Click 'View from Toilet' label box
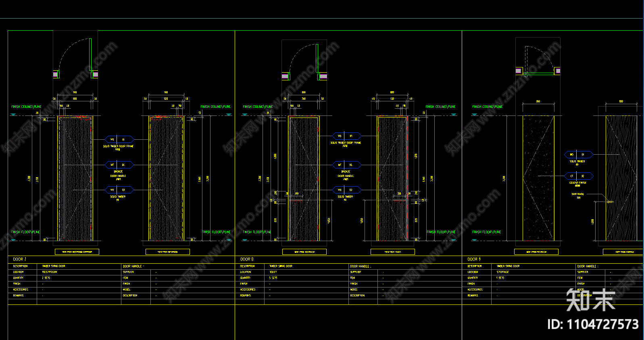Screen dimensions: 644x340 (x=392, y=252)
